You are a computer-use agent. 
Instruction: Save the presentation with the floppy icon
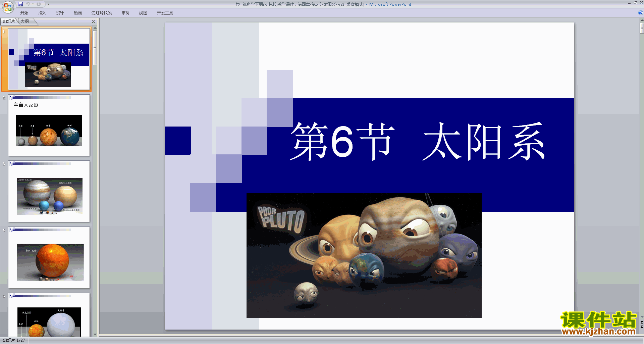(x=20, y=4)
